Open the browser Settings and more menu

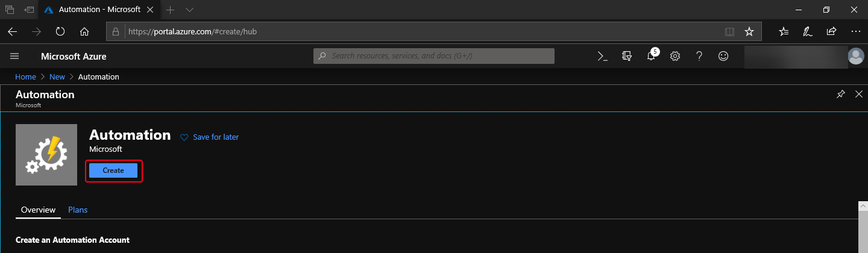[855, 31]
